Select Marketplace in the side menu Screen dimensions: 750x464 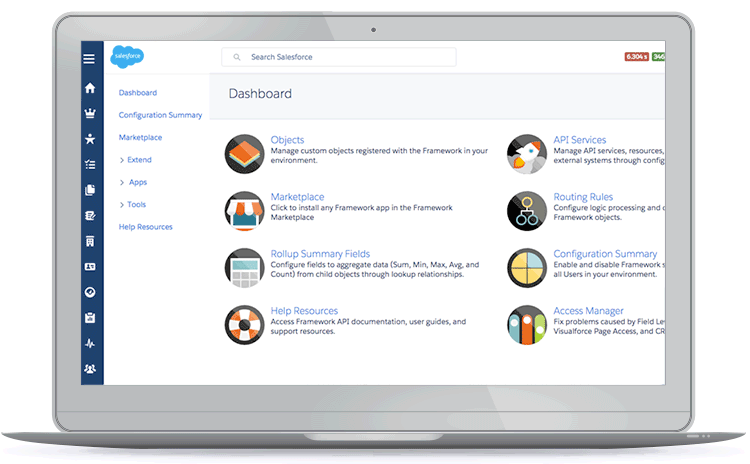point(140,137)
